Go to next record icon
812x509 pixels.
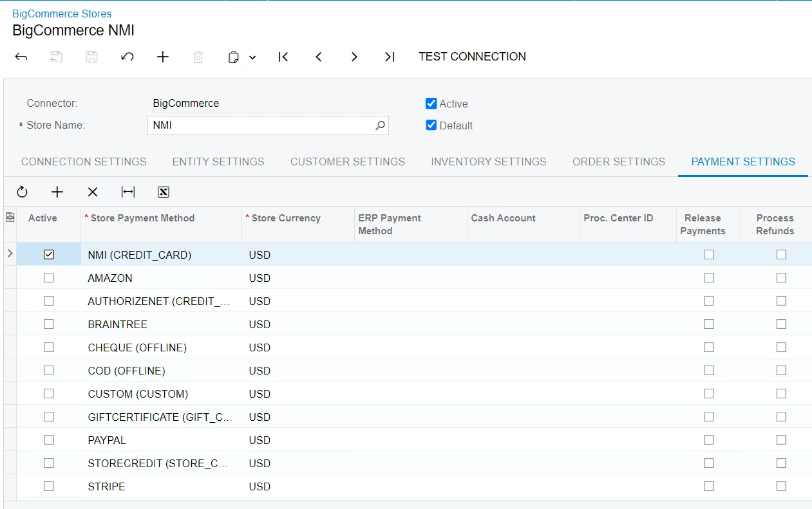[x=354, y=57]
